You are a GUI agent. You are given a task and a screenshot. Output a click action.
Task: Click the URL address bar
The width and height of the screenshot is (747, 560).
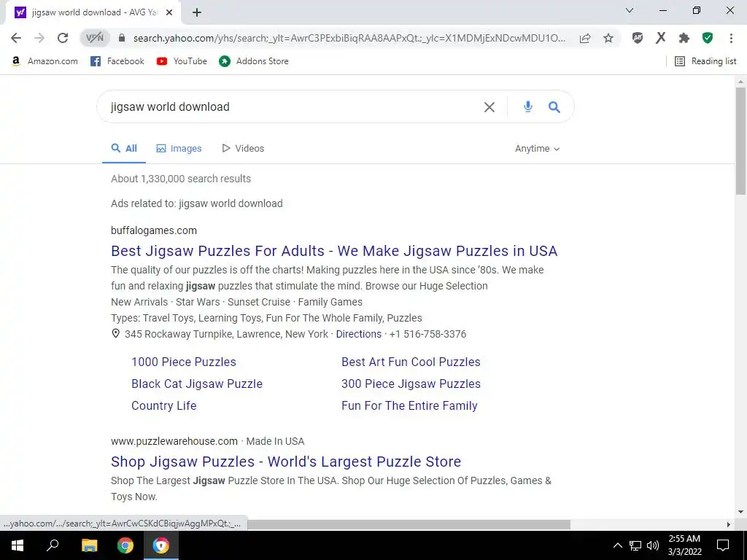tap(349, 38)
